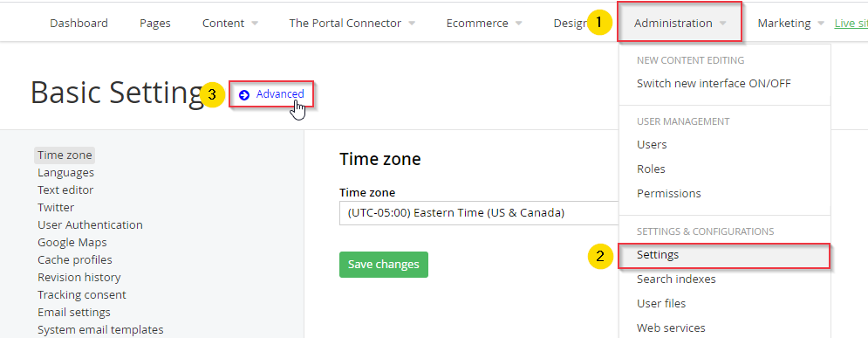868x338 pixels.
Task: Click the blue arrow icon beside Advanced
Action: (244, 94)
